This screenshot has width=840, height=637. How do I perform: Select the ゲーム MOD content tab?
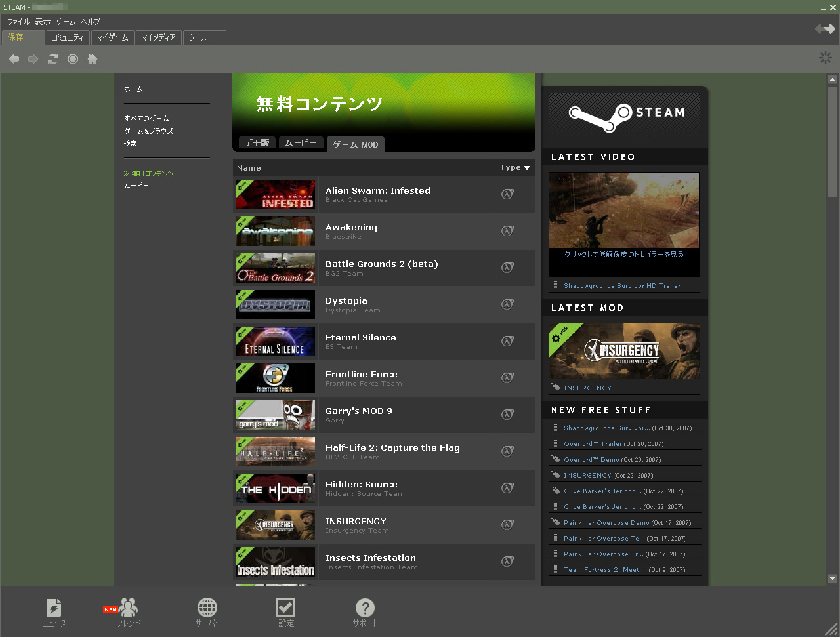(x=355, y=144)
